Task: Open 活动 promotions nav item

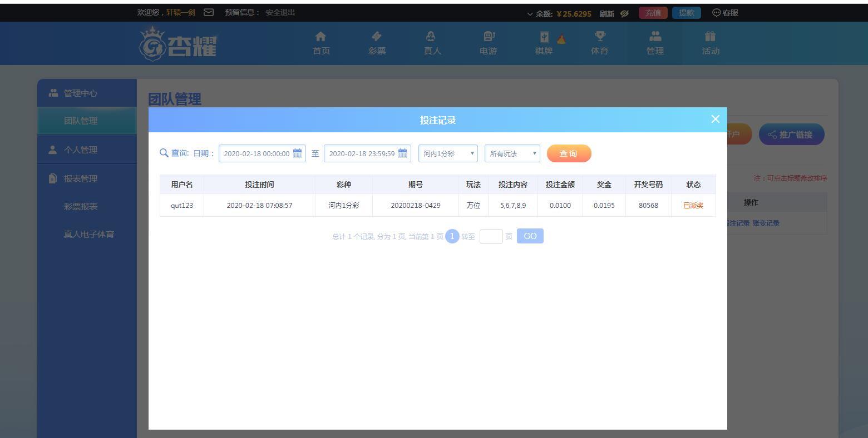Action: pyautogui.click(x=711, y=43)
